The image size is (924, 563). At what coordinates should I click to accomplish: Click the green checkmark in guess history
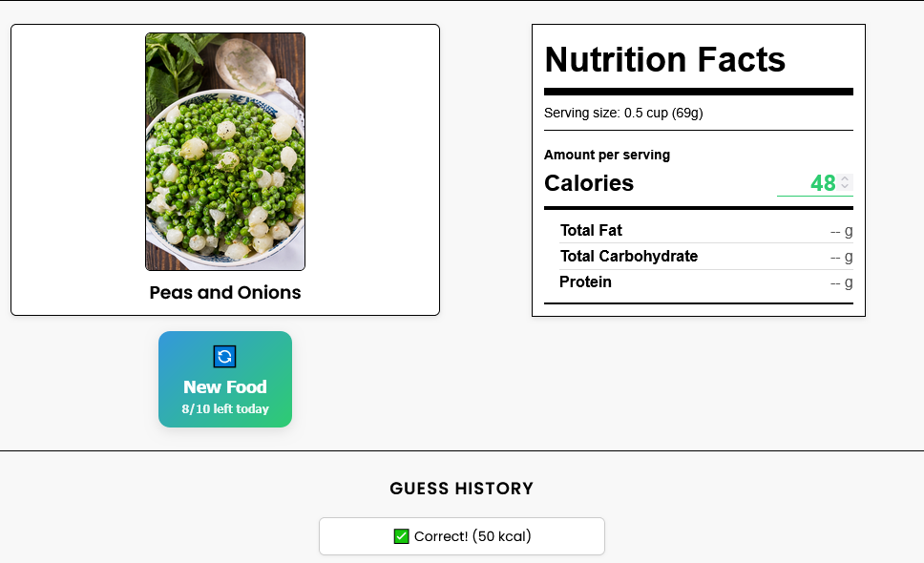(401, 536)
